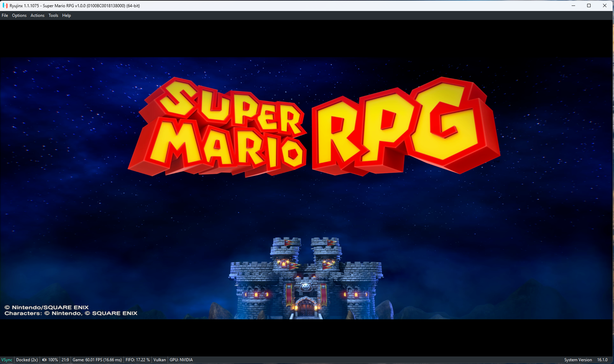Click the Super Mario RPG logo
614x364 pixels.
(x=314, y=126)
